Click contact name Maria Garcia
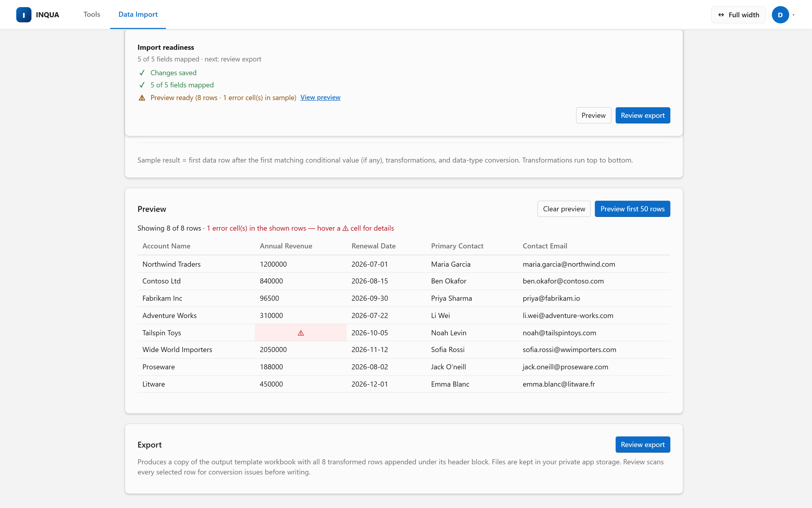Screen dimensions: 812x508 tap(451, 264)
